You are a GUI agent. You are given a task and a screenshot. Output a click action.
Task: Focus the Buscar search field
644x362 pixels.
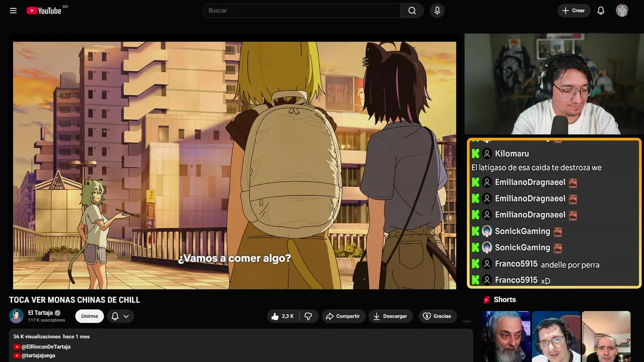point(302,11)
